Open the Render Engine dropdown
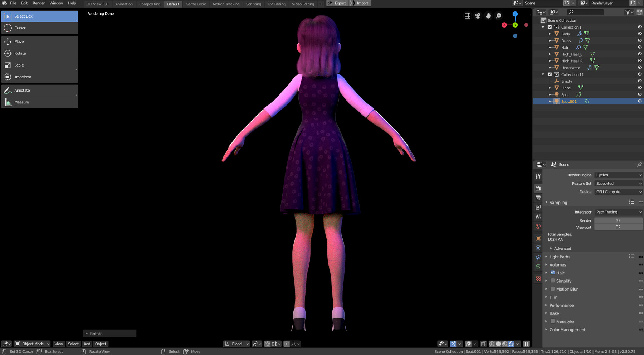The width and height of the screenshot is (644, 355). pos(619,175)
